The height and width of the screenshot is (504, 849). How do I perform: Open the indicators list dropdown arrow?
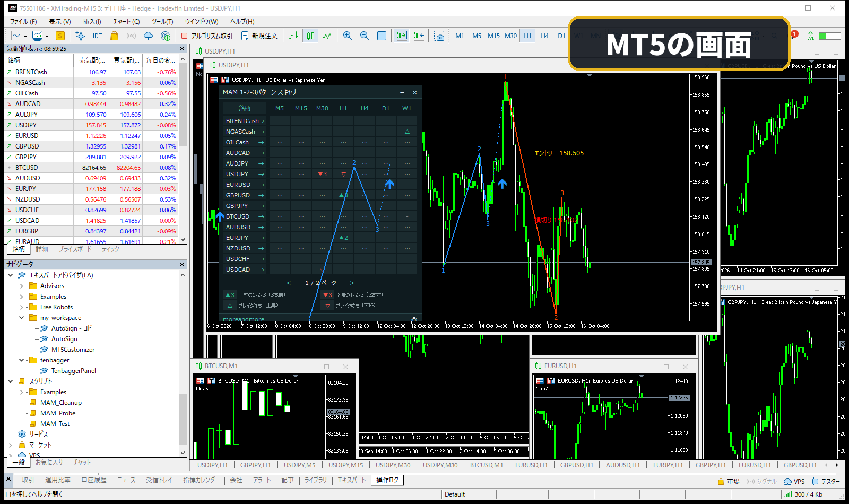(x=47, y=37)
